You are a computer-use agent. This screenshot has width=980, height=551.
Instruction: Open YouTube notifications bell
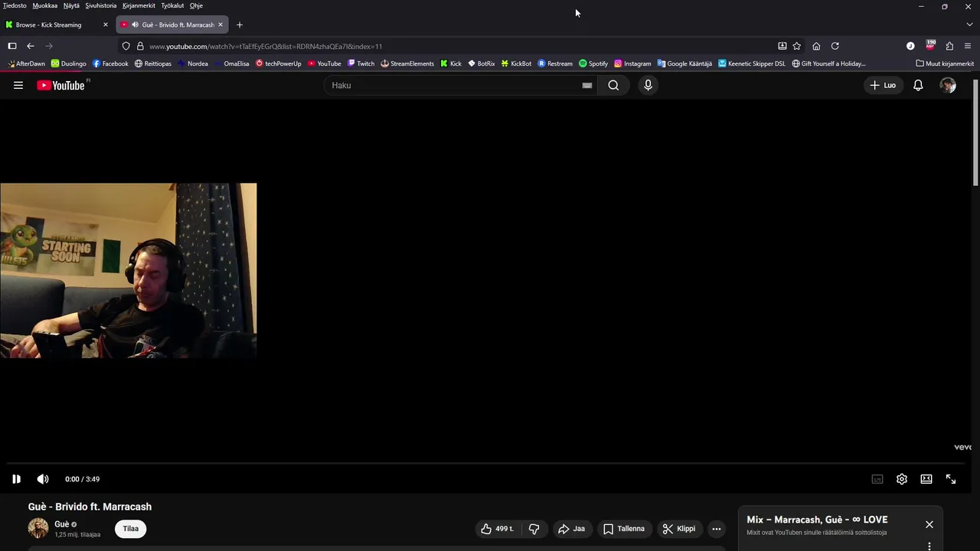(x=918, y=85)
